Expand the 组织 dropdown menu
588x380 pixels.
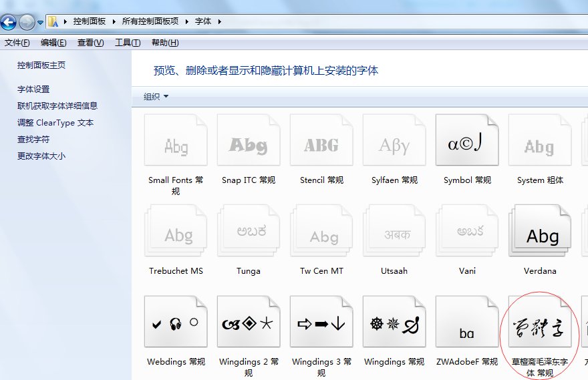click(x=156, y=97)
